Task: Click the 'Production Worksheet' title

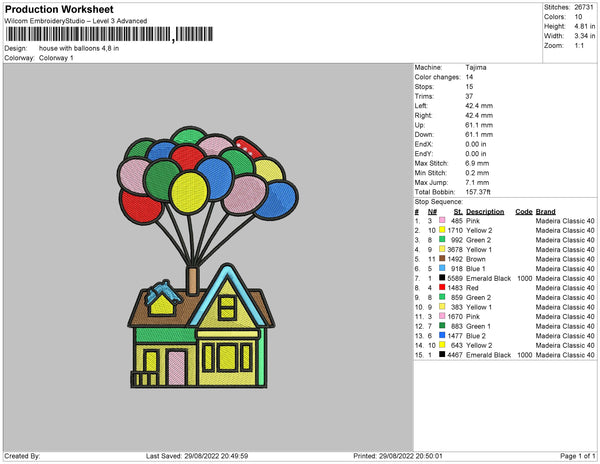Action: (59, 9)
